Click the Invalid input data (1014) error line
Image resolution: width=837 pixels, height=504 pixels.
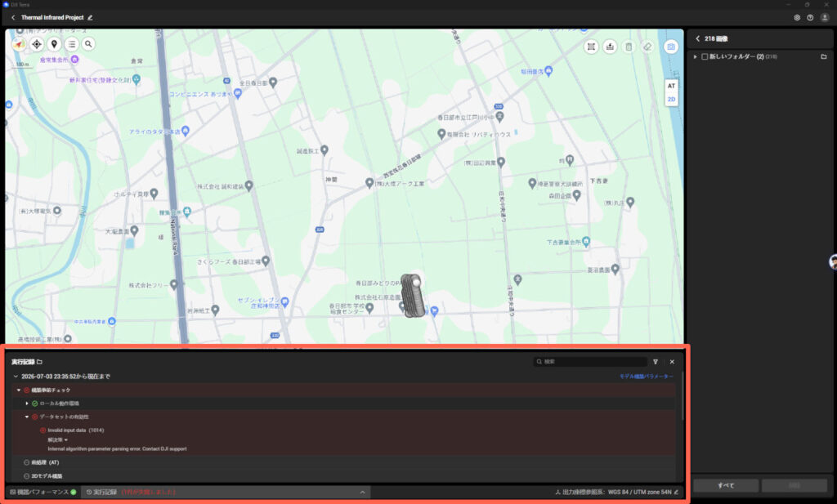[x=76, y=430]
